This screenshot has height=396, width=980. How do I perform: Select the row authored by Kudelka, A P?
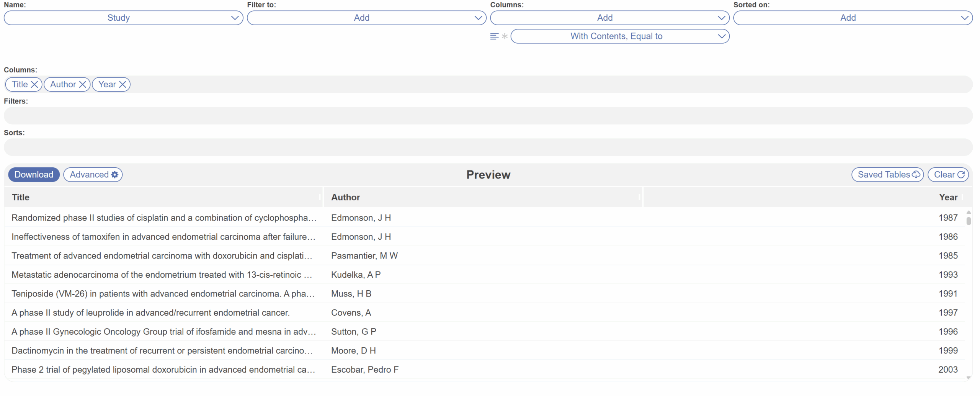[x=356, y=275]
